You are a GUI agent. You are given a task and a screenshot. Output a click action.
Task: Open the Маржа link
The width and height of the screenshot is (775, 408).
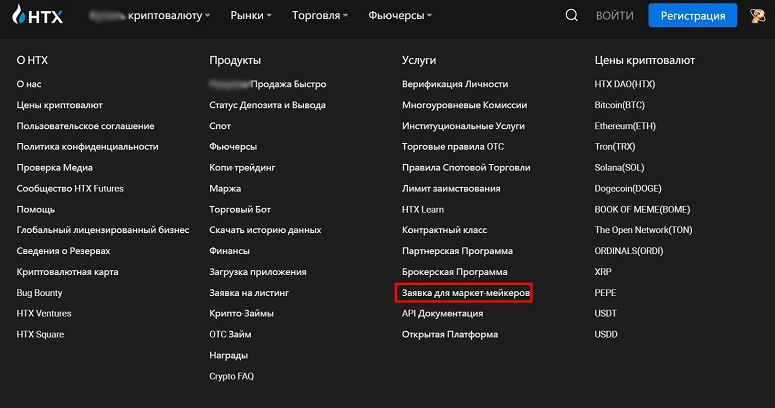click(x=225, y=188)
